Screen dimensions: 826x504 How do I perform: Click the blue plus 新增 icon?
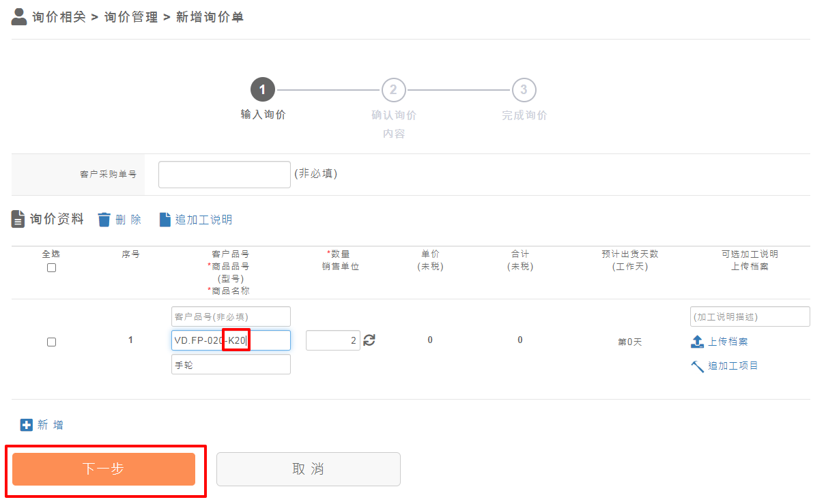pos(26,425)
